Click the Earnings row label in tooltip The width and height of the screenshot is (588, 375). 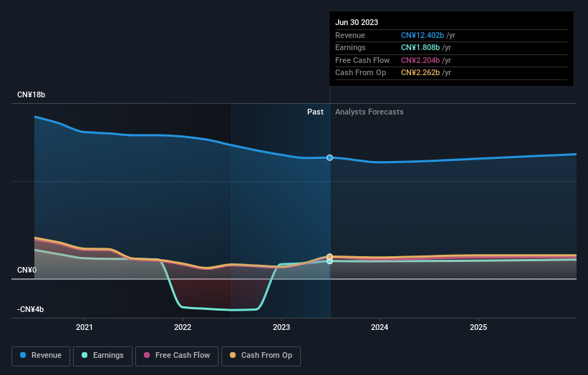[x=350, y=47]
